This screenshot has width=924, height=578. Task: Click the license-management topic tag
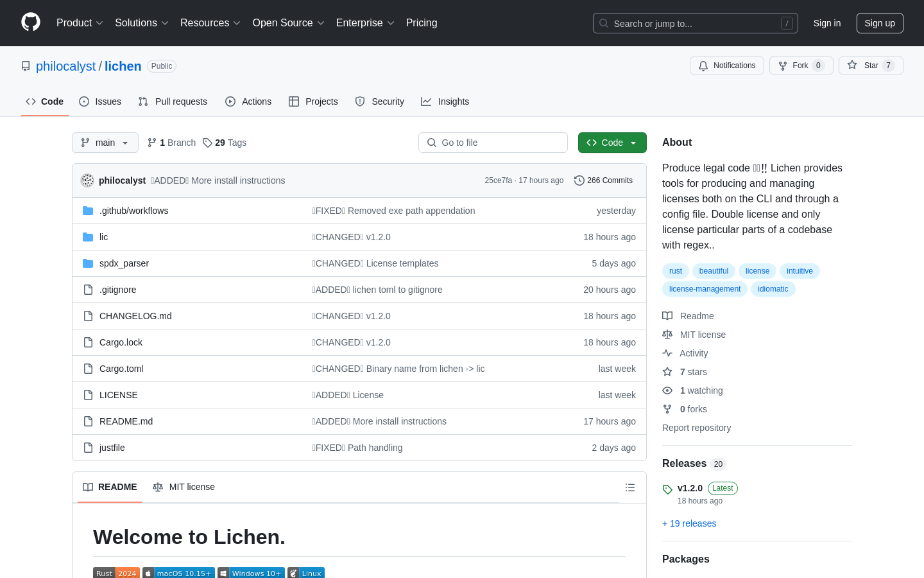[705, 289]
